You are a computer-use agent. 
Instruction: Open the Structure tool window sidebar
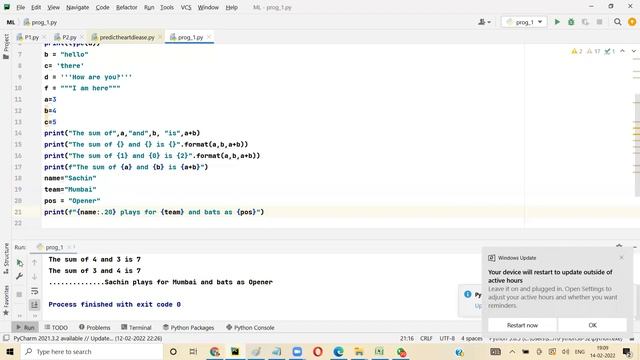tap(6, 258)
